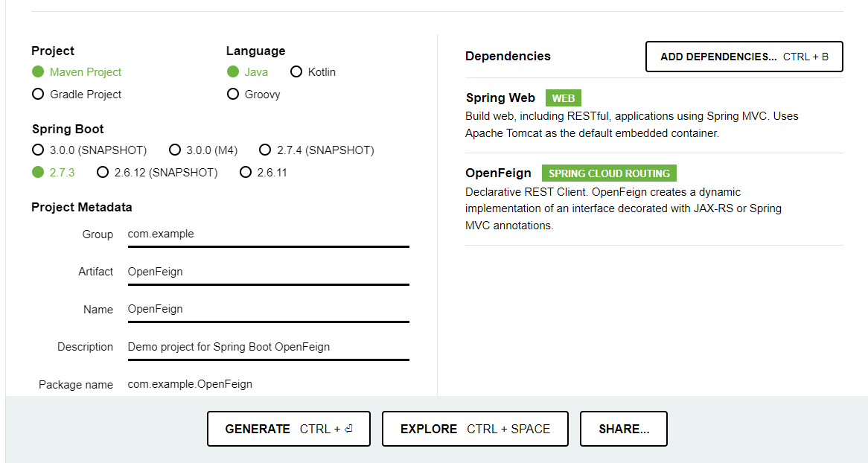Click the GENERATE button
This screenshot has width=868, height=463.
288,429
